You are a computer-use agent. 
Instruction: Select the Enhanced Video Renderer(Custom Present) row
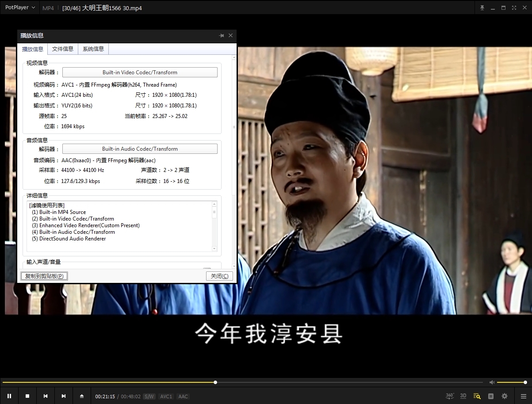[x=86, y=225]
